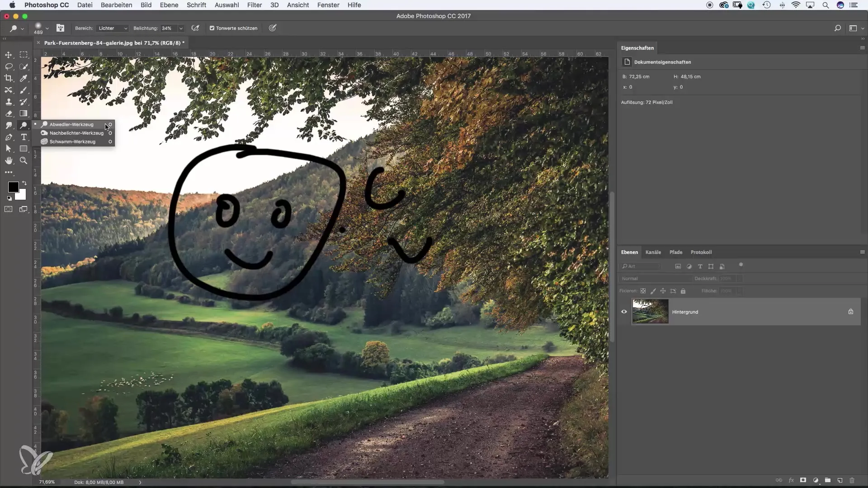This screenshot has height=488, width=868.
Task: Select the Gradient tool
Action: tap(24, 113)
